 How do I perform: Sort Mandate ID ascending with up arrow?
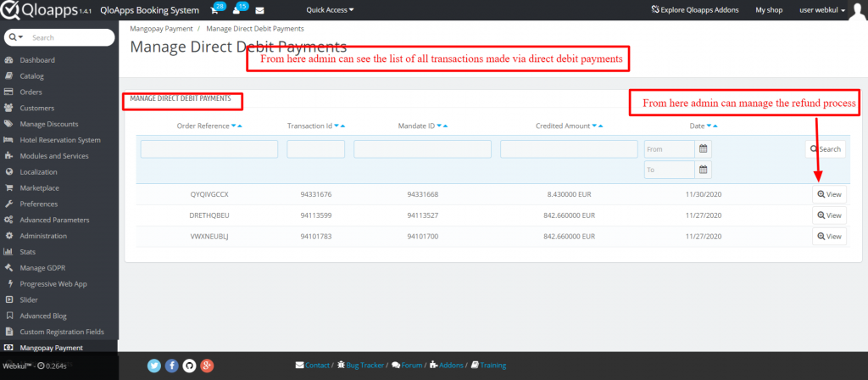click(x=445, y=126)
